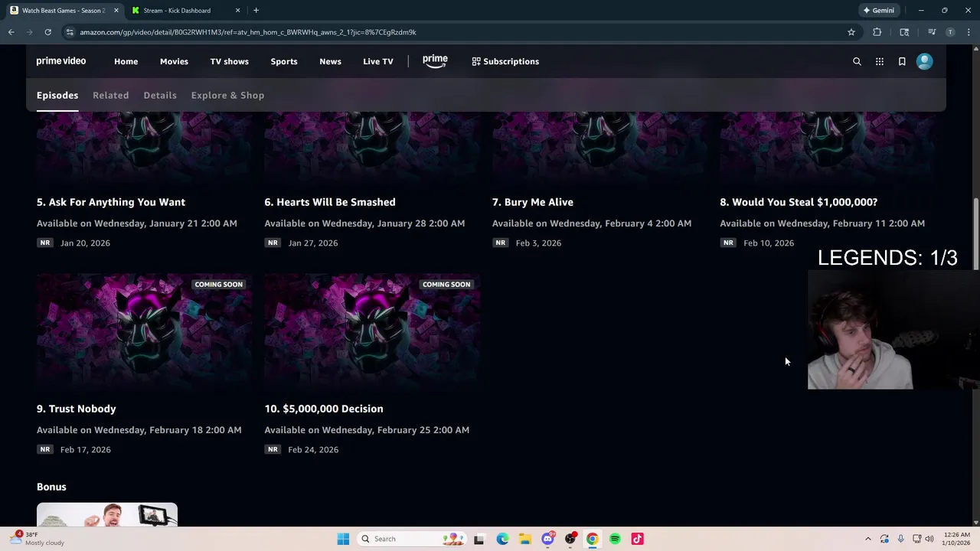Viewport: 980px width, 551px height.
Task: Click the episode 10 thumbnail image
Action: [x=372, y=334]
